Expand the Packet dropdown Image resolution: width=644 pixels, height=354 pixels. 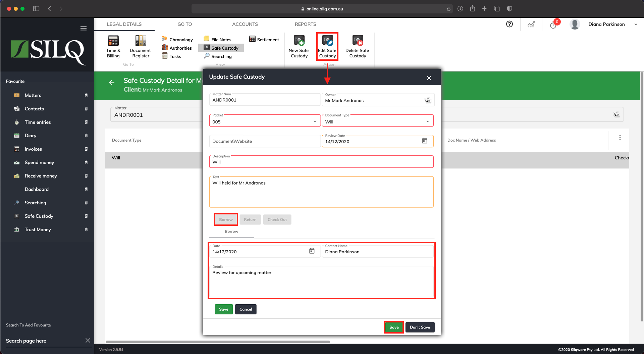point(315,121)
